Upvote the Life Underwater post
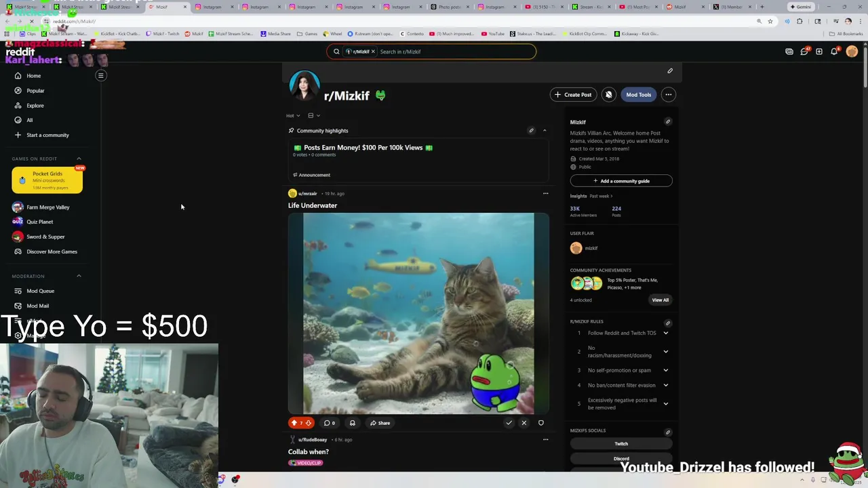This screenshot has height=488, width=868. point(294,423)
